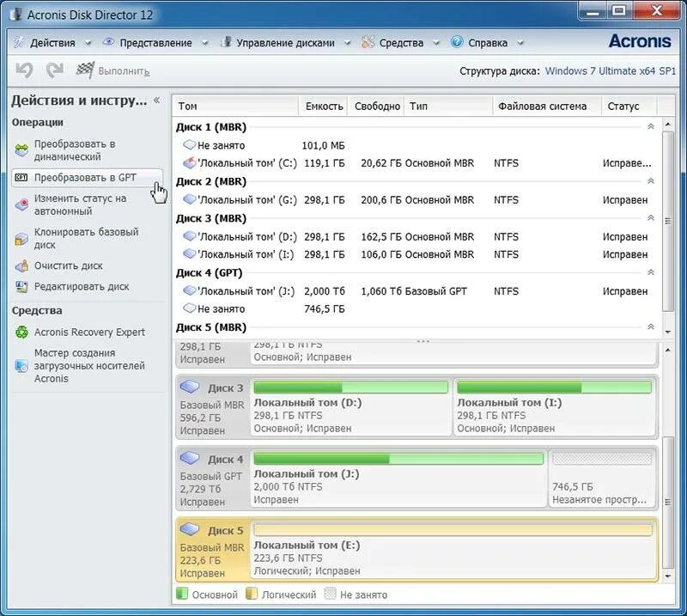This screenshot has width=687, height=616.
Task: Click the bootable media builder wizard icon
Action: [x=21, y=366]
